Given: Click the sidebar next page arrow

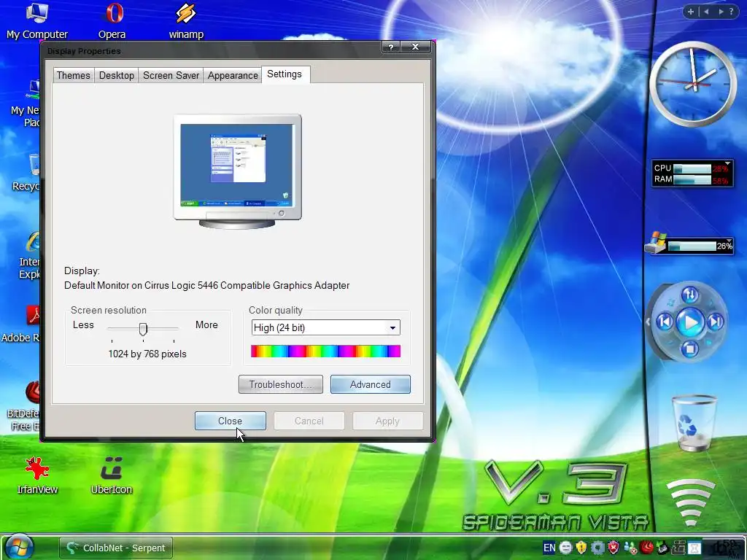Looking at the screenshot, I should coord(721,12).
